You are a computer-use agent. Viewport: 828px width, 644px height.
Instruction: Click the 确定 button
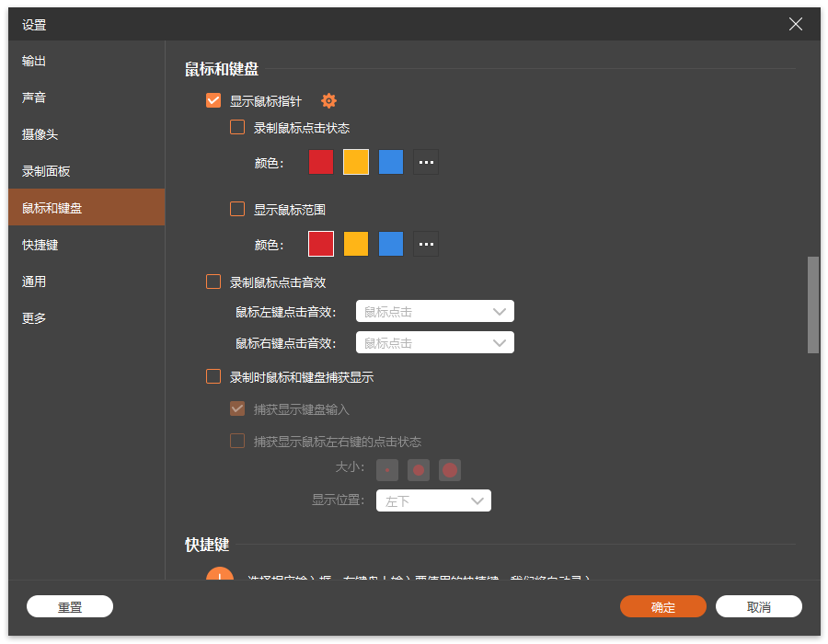(x=662, y=607)
